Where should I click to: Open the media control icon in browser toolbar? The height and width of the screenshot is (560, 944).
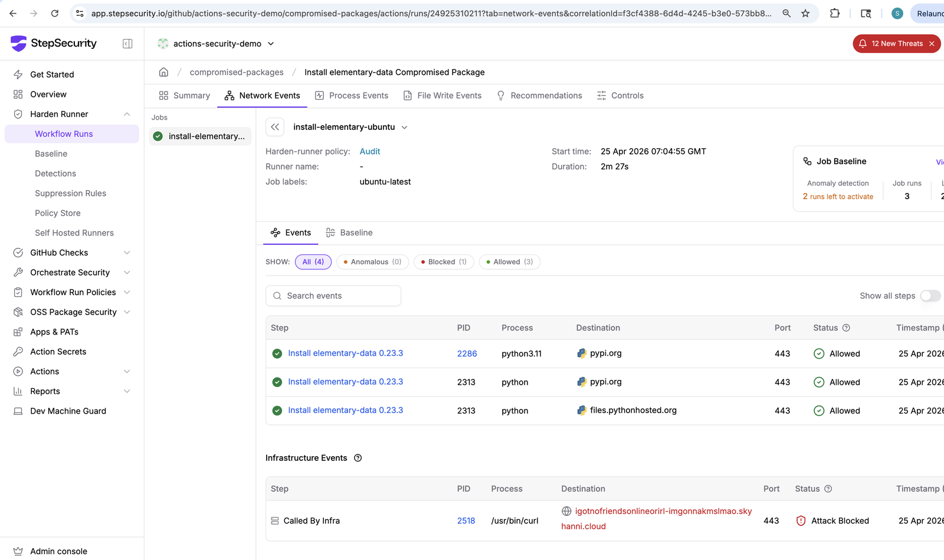pos(866,13)
